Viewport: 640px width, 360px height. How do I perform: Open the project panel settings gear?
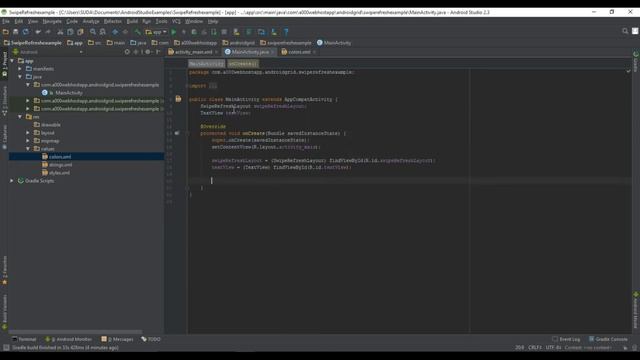(x=148, y=52)
